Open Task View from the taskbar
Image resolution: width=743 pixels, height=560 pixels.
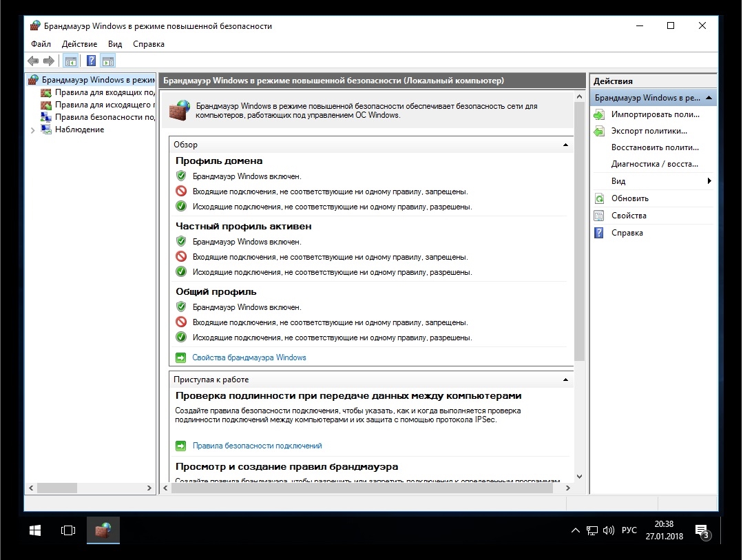(x=68, y=530)
